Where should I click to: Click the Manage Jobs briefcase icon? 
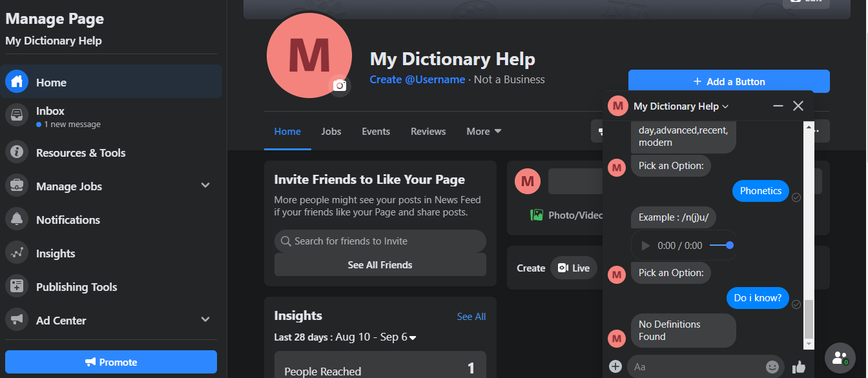17,186
